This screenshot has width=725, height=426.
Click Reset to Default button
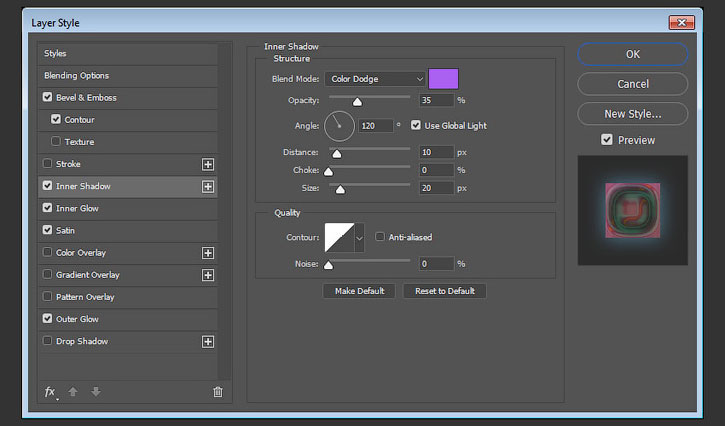click(x=445, y=291)
